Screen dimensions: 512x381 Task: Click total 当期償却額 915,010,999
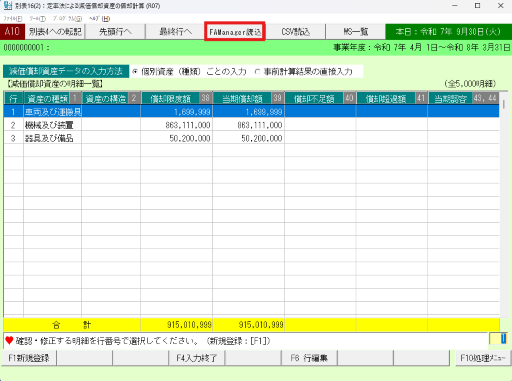(x=261, y=325)
